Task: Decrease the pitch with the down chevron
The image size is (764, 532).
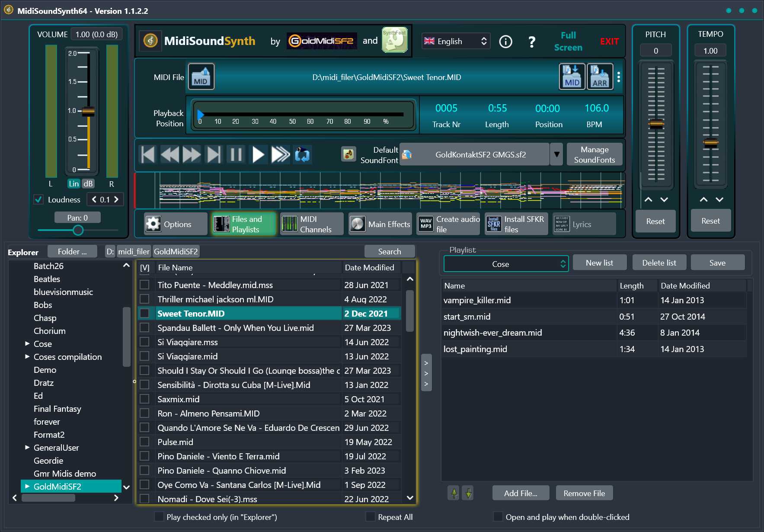Action: tap(664, 199)
